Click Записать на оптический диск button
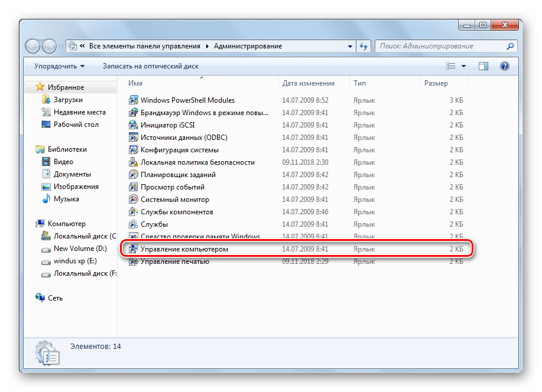The width and height of the screenshot is (542, 392). 150,66
